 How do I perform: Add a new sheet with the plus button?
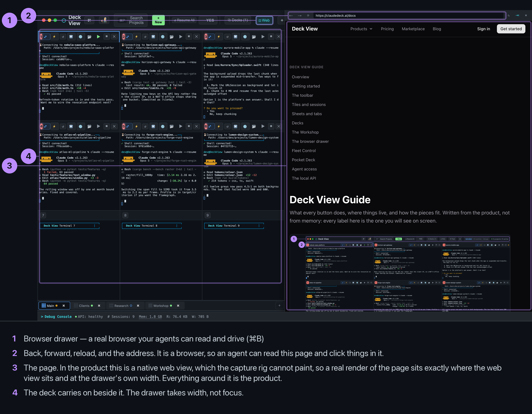click(279, 305)
